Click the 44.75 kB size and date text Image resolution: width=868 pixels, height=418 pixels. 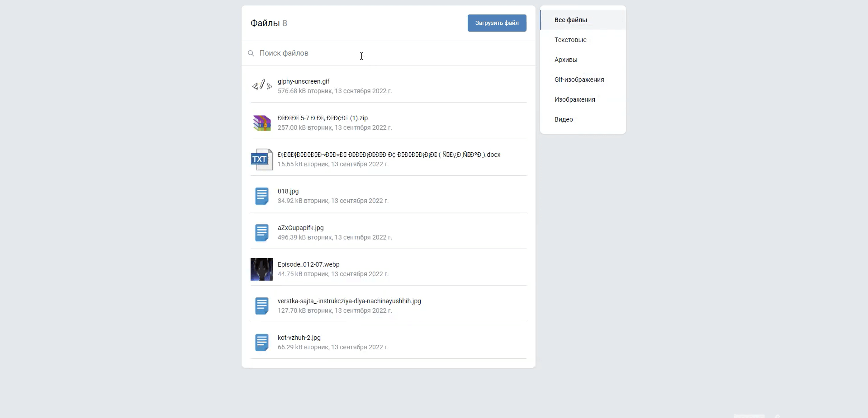click(x=333, y=274)
